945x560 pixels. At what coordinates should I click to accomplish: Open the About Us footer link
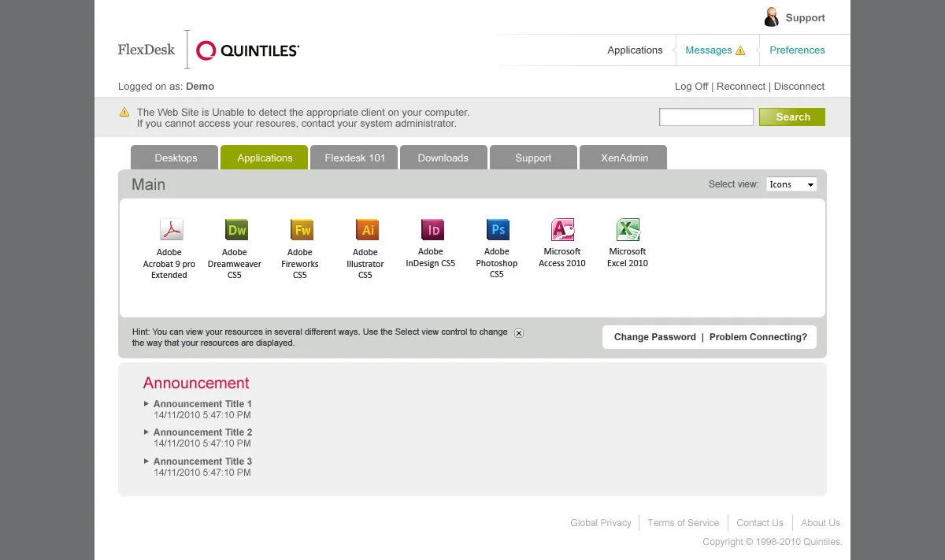[x=821, y=523]
